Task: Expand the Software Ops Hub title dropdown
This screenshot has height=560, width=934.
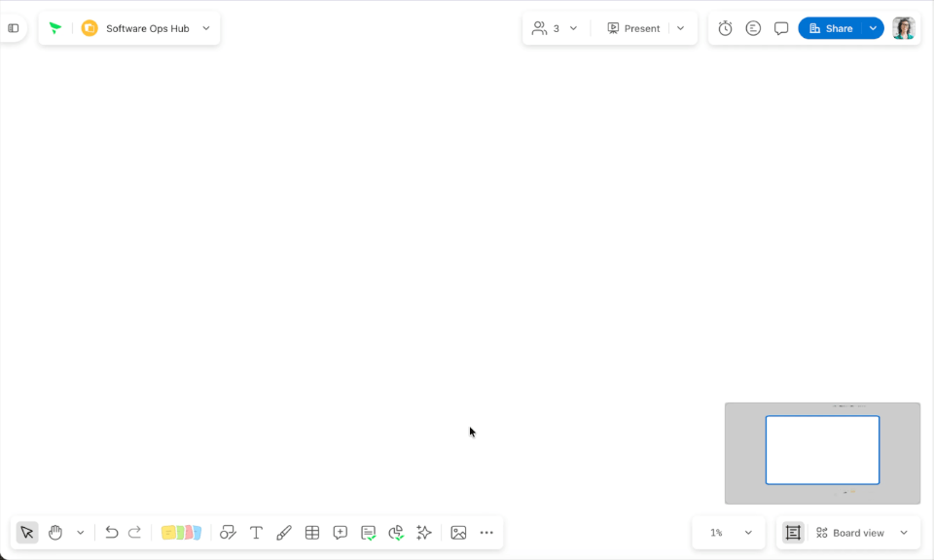Action: point(206,28)
